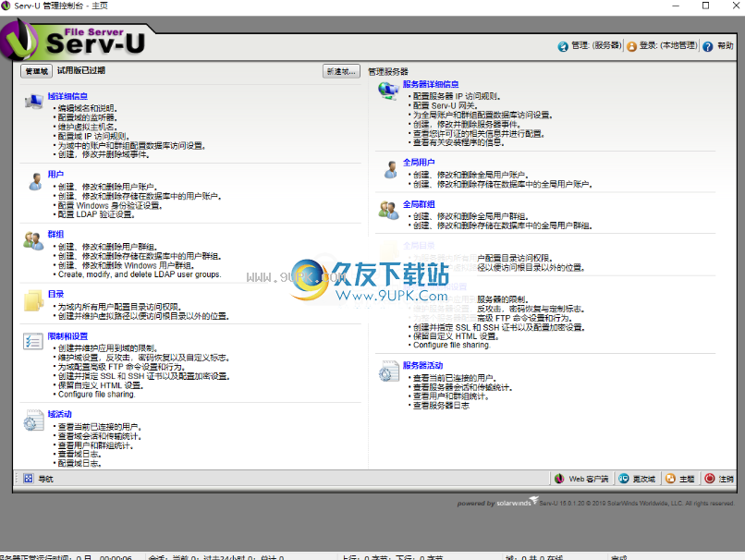Viewport: 745px width, 560px height.
Task: Click the 管理 (服务器) header icon
Action: tap(563, 46)
